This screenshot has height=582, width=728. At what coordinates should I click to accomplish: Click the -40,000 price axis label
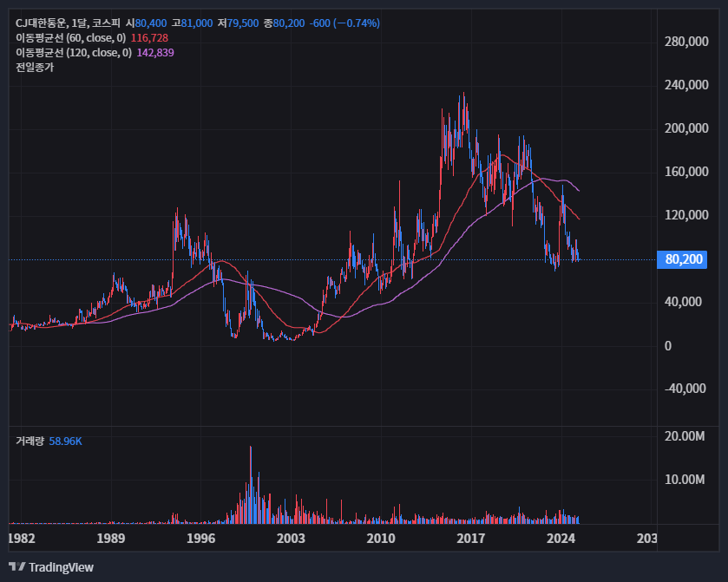click(x=685, y=389)
